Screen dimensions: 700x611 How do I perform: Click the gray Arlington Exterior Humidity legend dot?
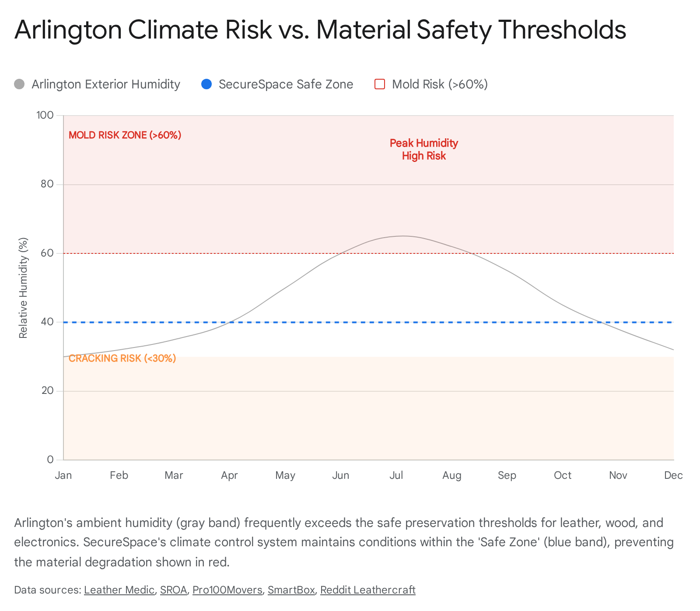click(19, 84)
